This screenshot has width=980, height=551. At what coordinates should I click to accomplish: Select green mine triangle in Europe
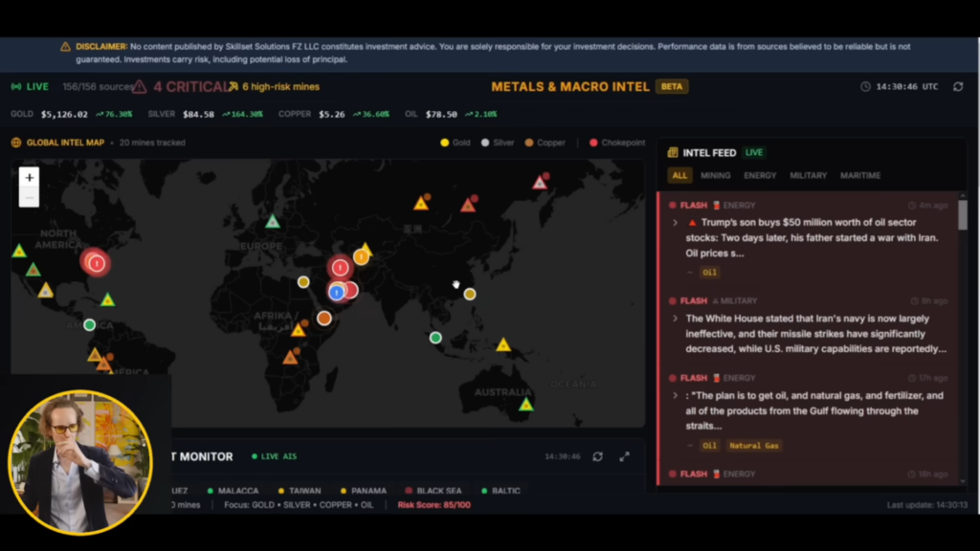tap(273, 221)
